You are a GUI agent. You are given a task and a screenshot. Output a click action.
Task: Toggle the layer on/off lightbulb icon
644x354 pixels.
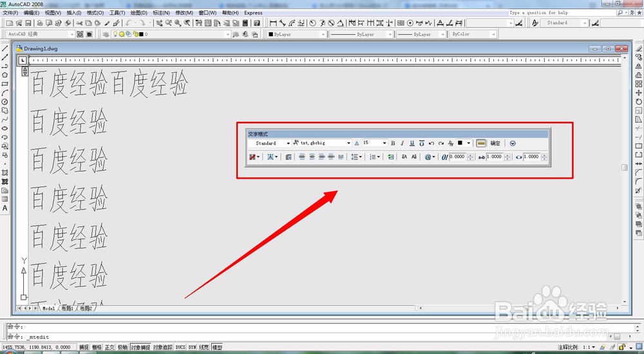click(x=115, y=34)
